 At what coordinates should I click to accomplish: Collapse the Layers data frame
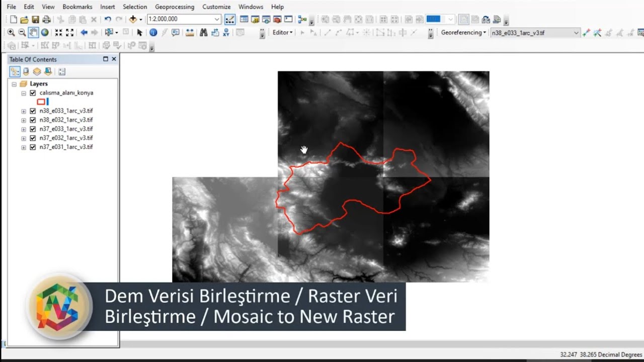click(x=14, y=84)
